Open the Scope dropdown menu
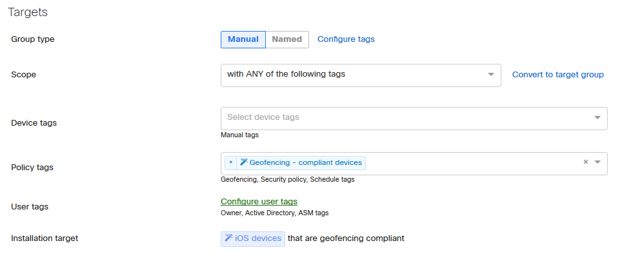Screen dimensions: 644x261 361,75
